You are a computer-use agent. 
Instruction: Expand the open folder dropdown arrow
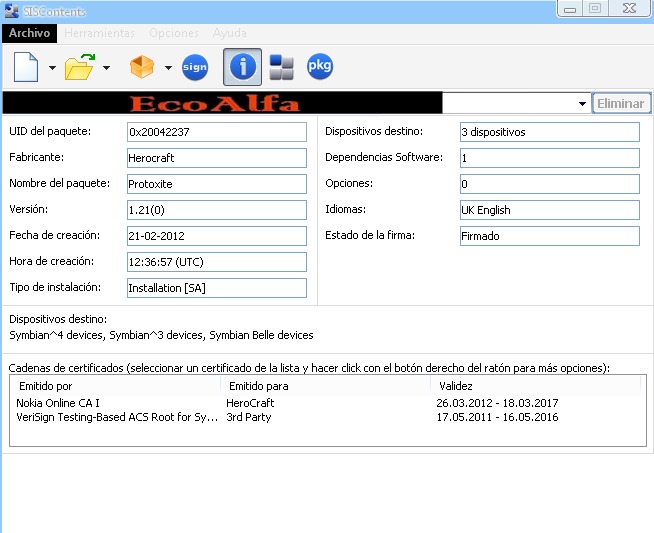pos(106,67)
